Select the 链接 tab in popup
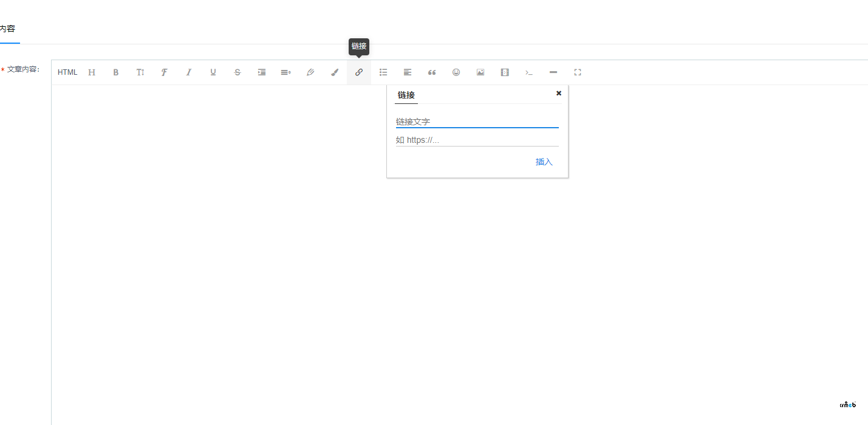Viewport: 868px width, 425px height. 406,95
